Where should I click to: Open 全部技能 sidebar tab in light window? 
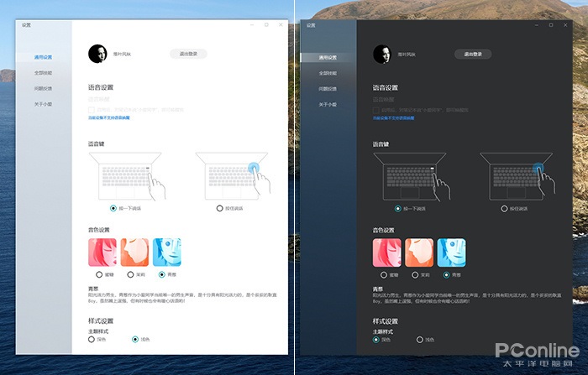click(43, 73)
